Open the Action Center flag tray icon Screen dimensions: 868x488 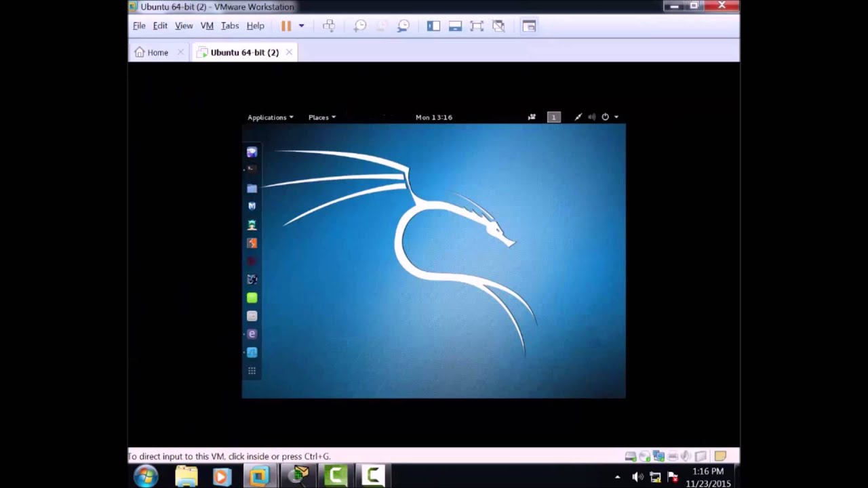pyautogui.click(x=672, y=477)
